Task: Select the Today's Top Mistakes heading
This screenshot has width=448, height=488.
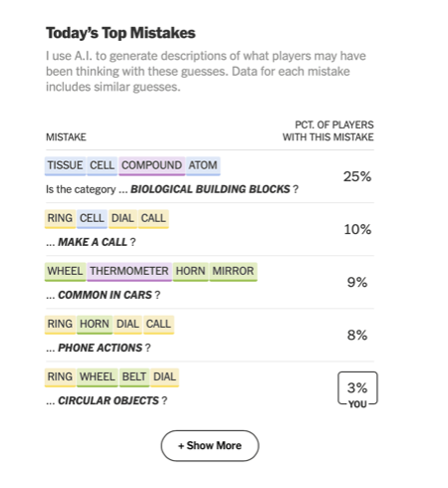Action: point(120,33)
